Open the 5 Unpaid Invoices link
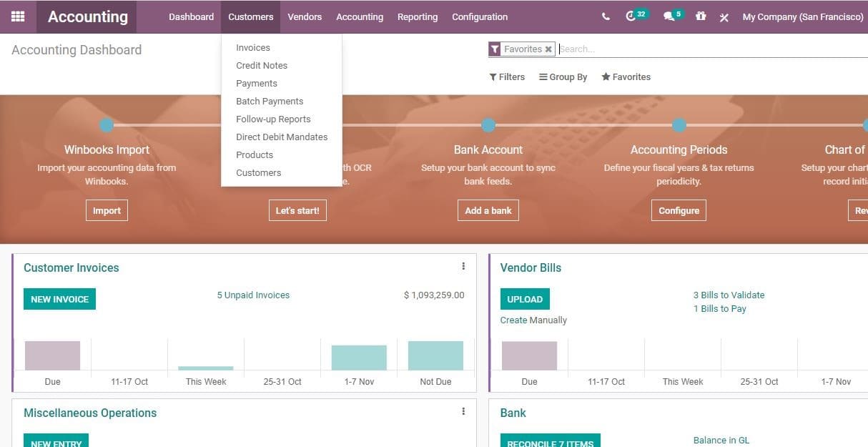868x447 pixels. point(253,295)
